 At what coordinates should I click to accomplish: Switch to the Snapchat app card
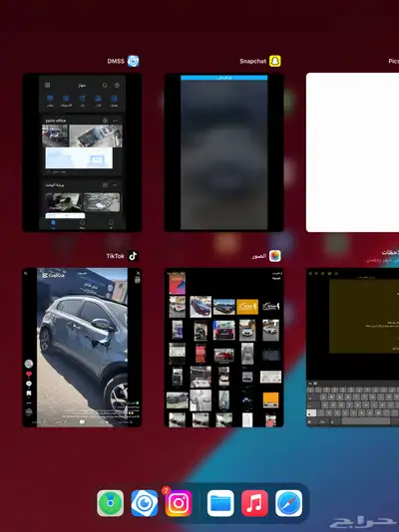pyautogui.click(x=223, y=152)
